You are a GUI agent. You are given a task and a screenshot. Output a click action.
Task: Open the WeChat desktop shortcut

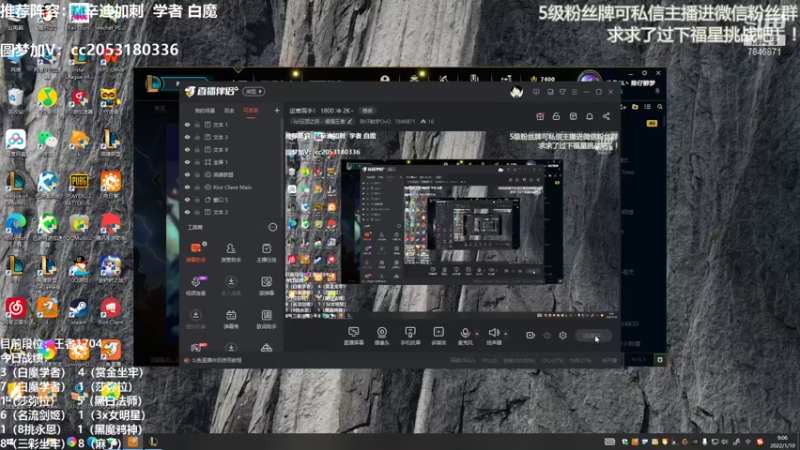[x=47, y=143]
